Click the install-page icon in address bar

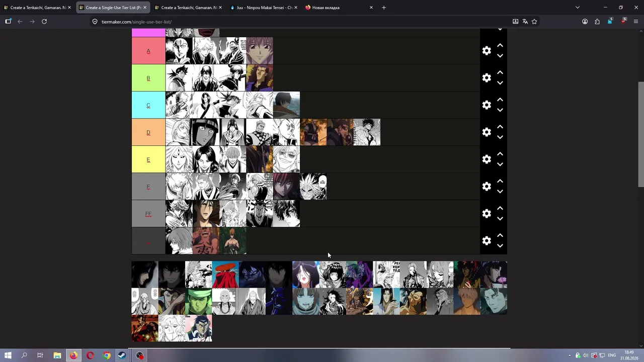[x=515, y=22]
